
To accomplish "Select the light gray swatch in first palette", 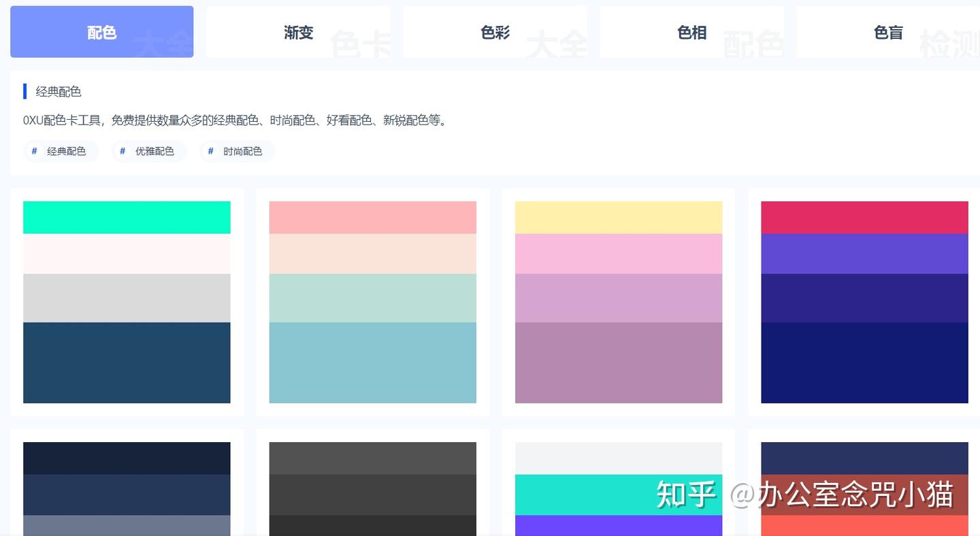I will [127, 298].
